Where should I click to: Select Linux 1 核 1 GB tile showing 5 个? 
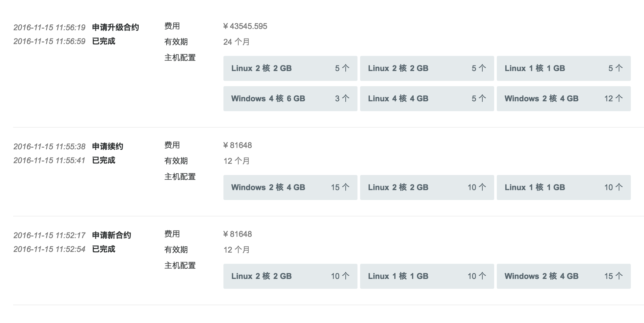coord(563,68)
